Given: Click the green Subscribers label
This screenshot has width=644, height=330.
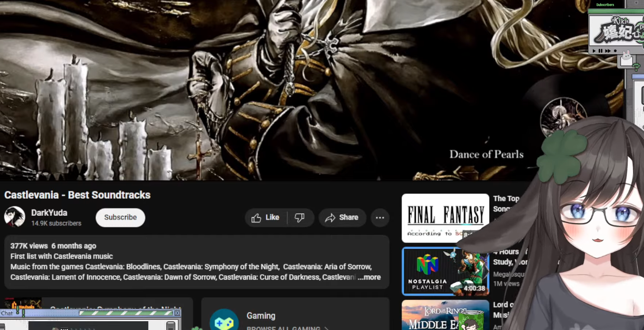Looking at the screenshot, I should pos(605,5).
